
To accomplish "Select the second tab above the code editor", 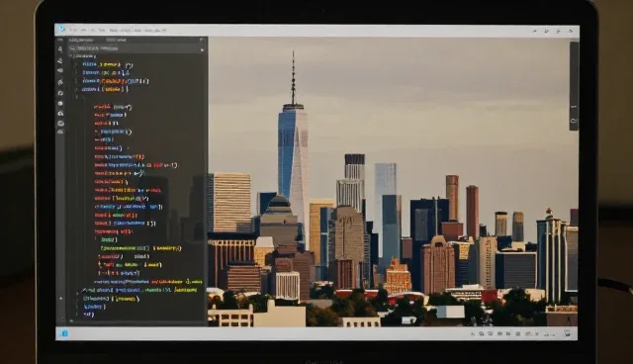I will (116, 40).
